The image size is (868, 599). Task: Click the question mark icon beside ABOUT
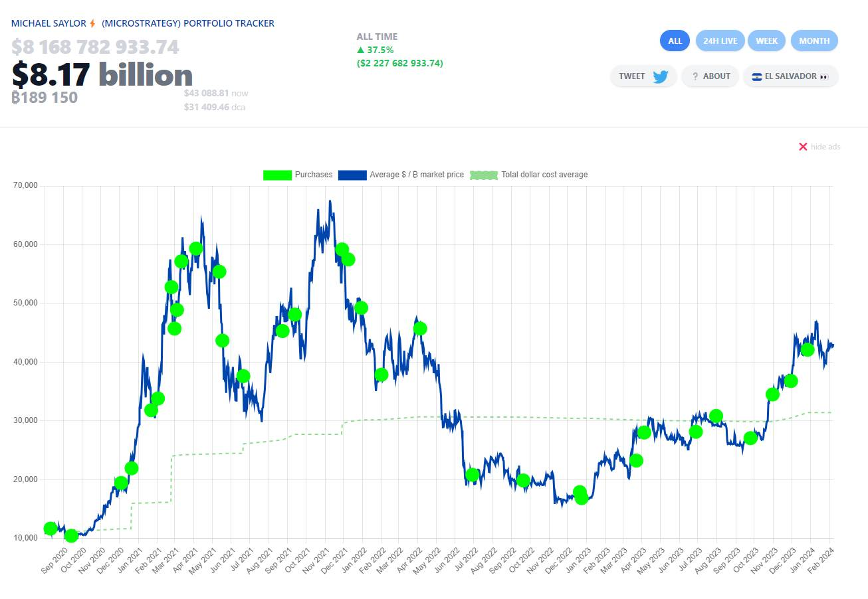(695, 76)
